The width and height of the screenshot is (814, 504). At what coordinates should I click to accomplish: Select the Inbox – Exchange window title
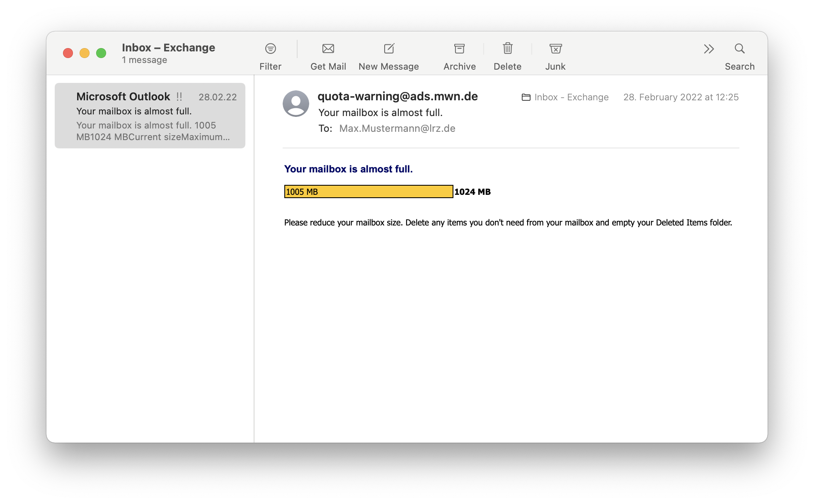(168, 47)
